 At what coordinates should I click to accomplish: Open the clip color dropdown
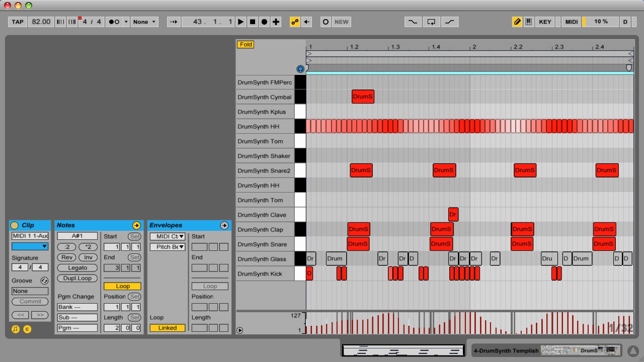click(x=30, y=246)
